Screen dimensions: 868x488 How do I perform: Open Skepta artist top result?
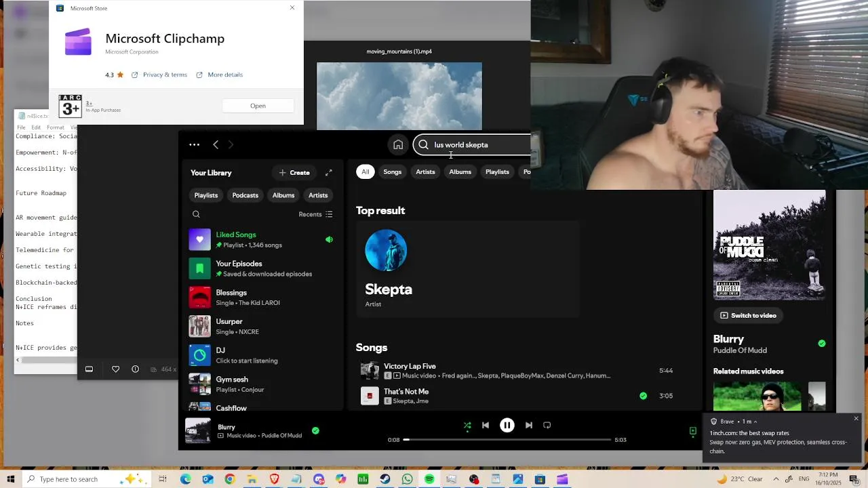coord(468,269)
